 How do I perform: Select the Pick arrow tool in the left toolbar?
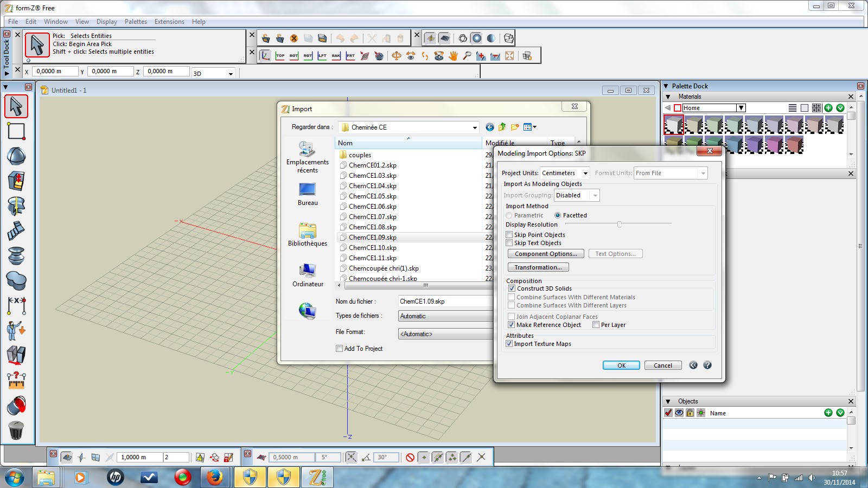[16, 106]
